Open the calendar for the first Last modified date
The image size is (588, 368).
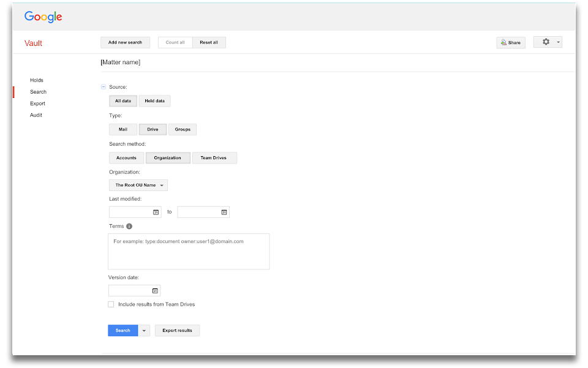[156, 212]
